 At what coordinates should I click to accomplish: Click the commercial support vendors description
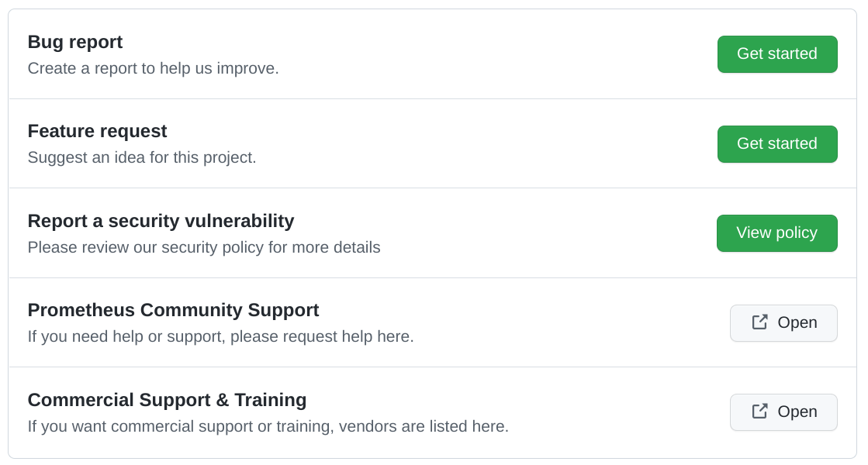[268, 426]
